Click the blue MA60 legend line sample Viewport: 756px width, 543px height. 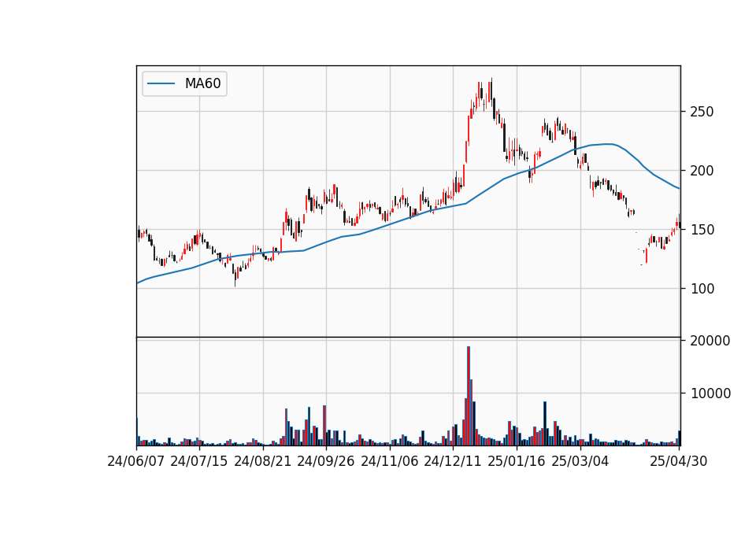[161, 83]
